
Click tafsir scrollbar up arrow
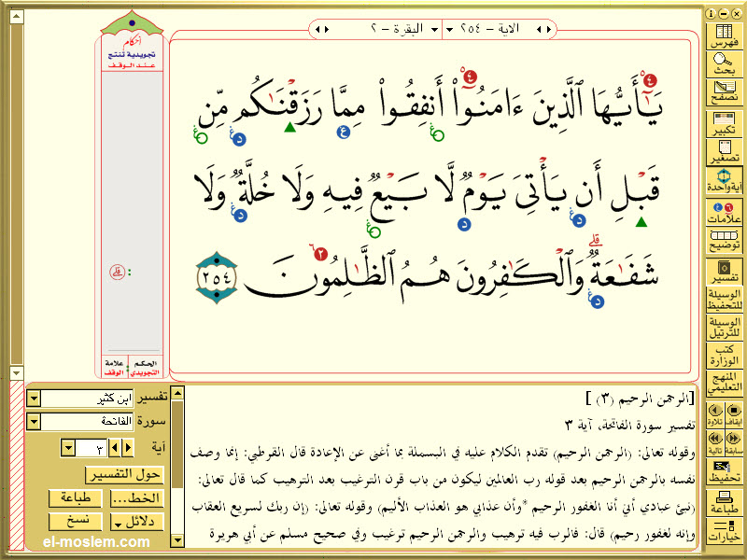point(177,393)
